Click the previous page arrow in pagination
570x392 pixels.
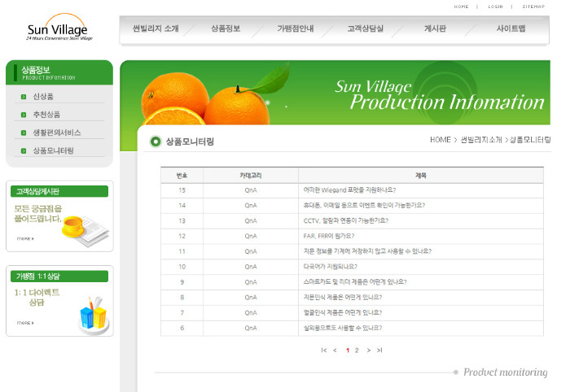tap(335, 351)
